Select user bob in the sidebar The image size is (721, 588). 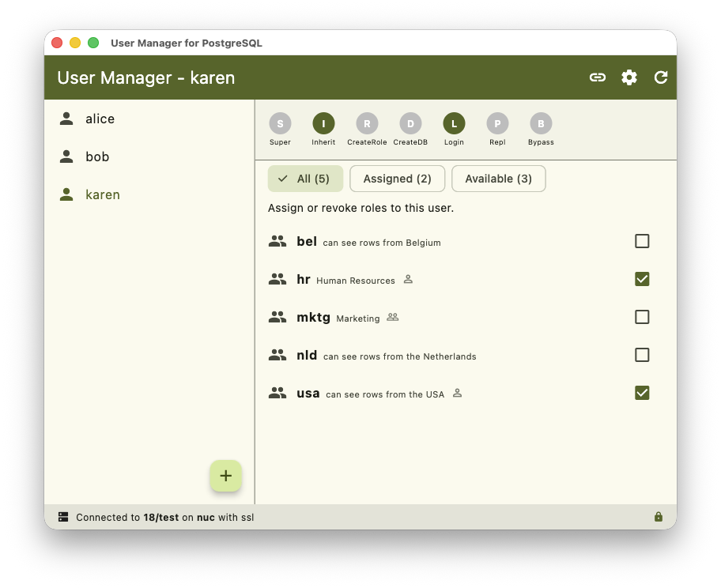tap(149, 156)
